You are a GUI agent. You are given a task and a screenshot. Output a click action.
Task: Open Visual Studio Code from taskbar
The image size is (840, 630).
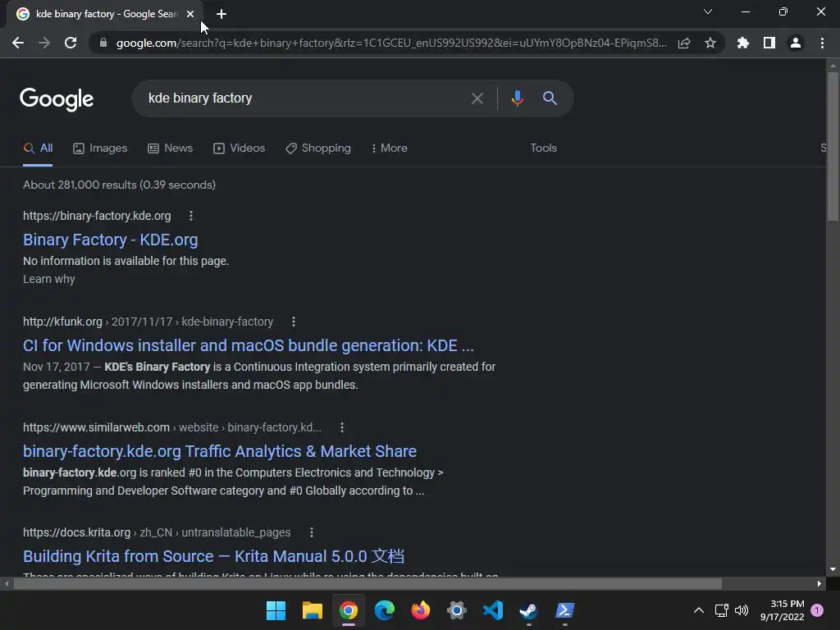(493, 610)
